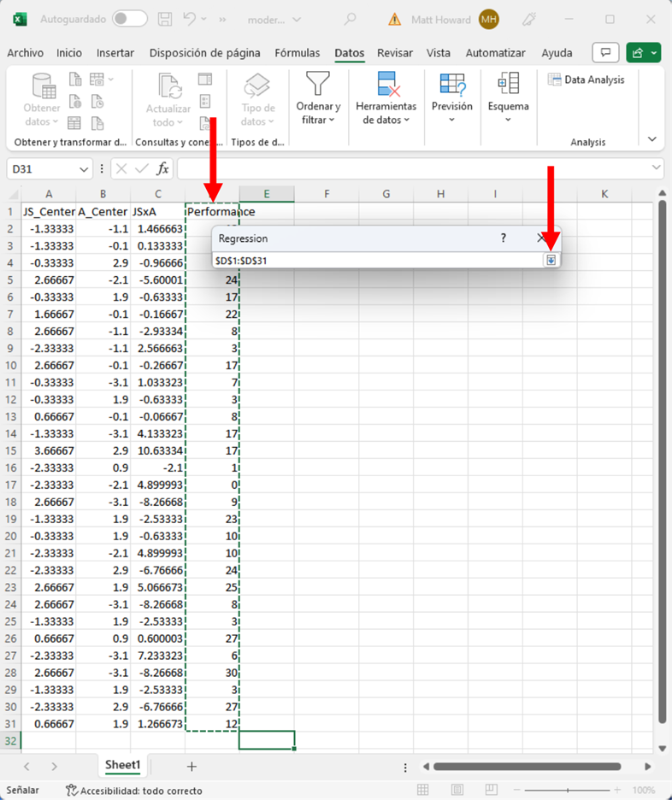
Task: Expand the Name Box dropdown arrow
Action: [83, 169]
